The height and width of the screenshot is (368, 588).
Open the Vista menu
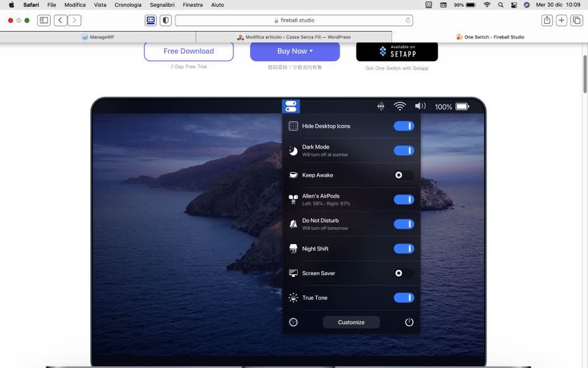coord(100,5)
